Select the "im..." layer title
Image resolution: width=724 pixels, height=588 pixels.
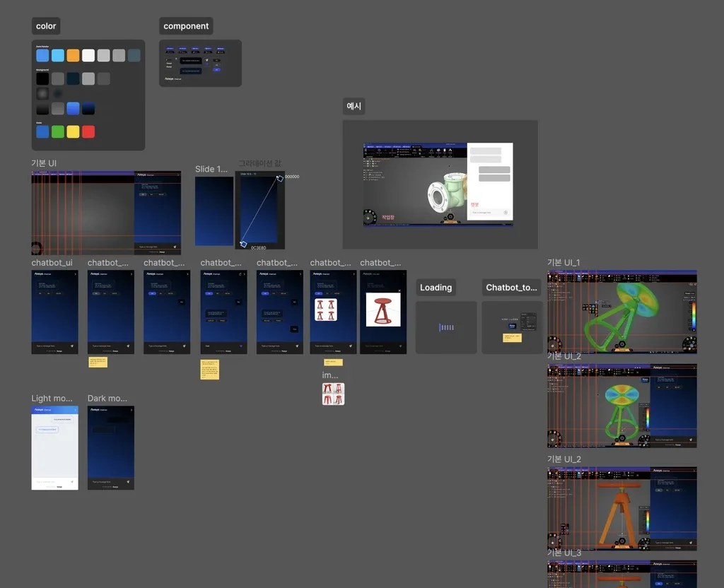(x=330, y=375)
